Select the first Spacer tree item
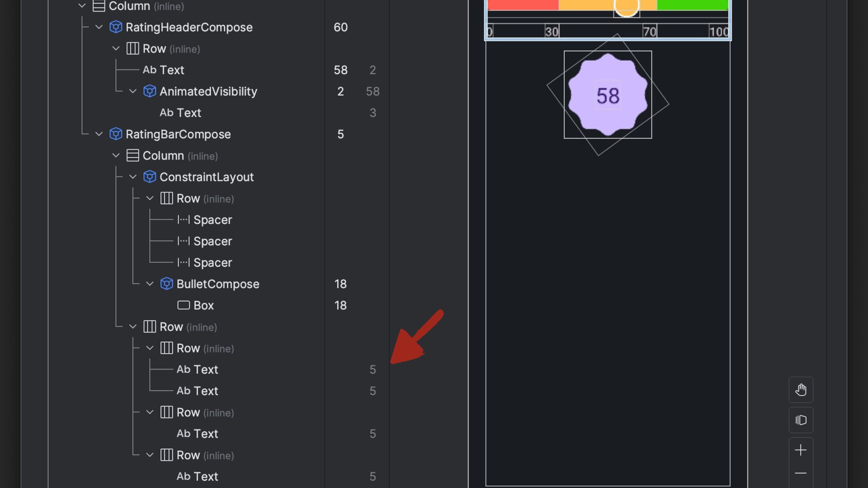 point(212,220)
